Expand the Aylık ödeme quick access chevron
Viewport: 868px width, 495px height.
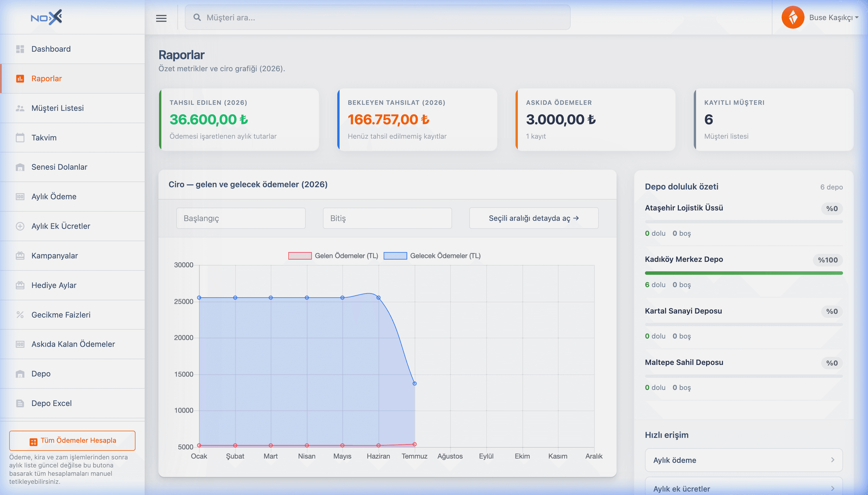pyautogui.click(x=833, y=460)
